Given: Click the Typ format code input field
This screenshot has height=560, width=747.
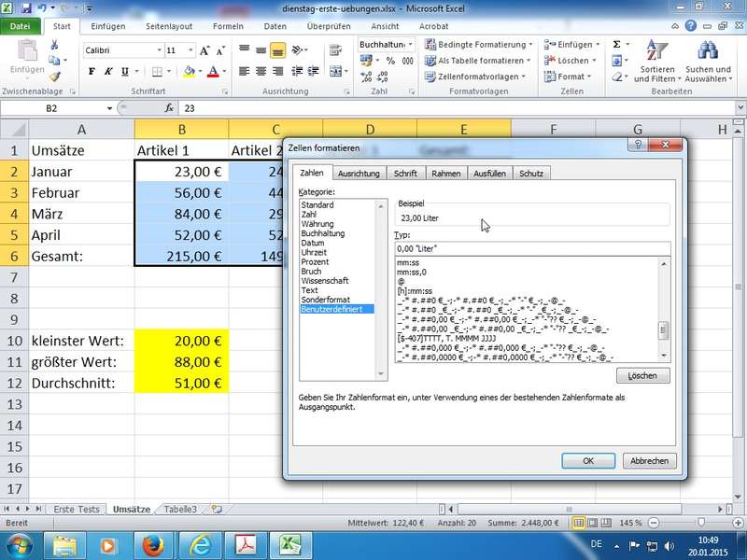Looking at the screenshot, I should [x=530, y=248].
